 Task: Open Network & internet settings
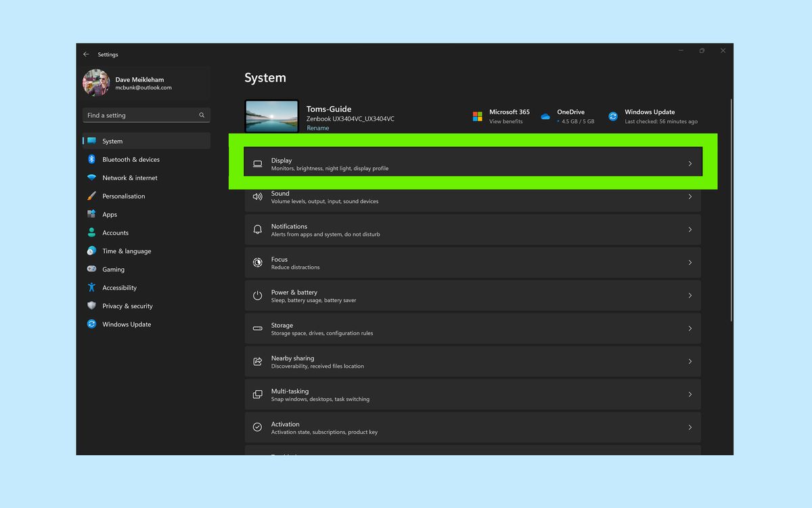(x=129, y=177)
